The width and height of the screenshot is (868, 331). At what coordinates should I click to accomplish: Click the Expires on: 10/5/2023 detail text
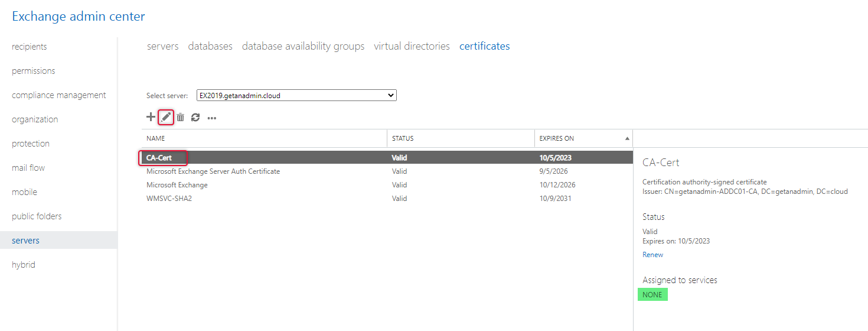click(x=676, y=241)
